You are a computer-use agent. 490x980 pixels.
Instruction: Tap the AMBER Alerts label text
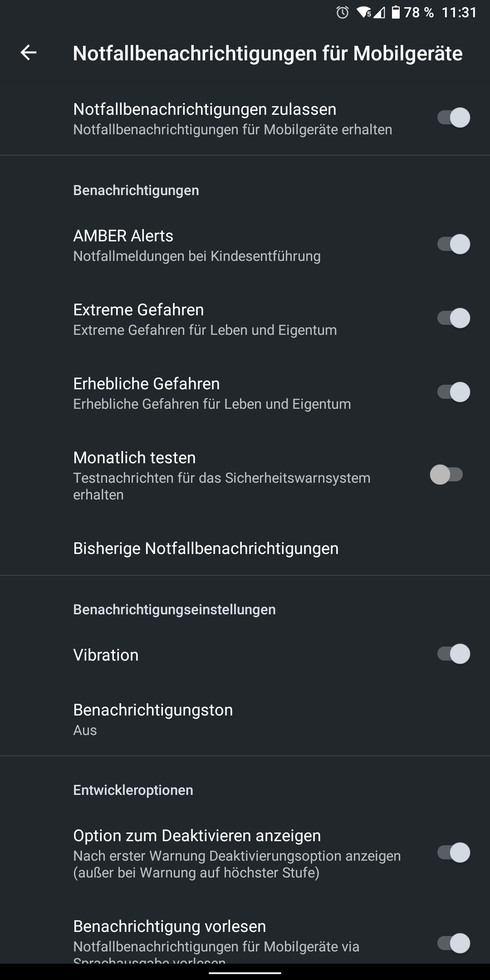123,236
